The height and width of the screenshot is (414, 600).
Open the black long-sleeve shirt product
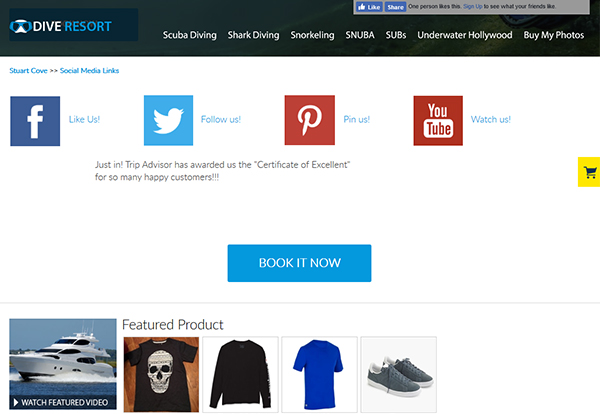click(x=240, y=374)
